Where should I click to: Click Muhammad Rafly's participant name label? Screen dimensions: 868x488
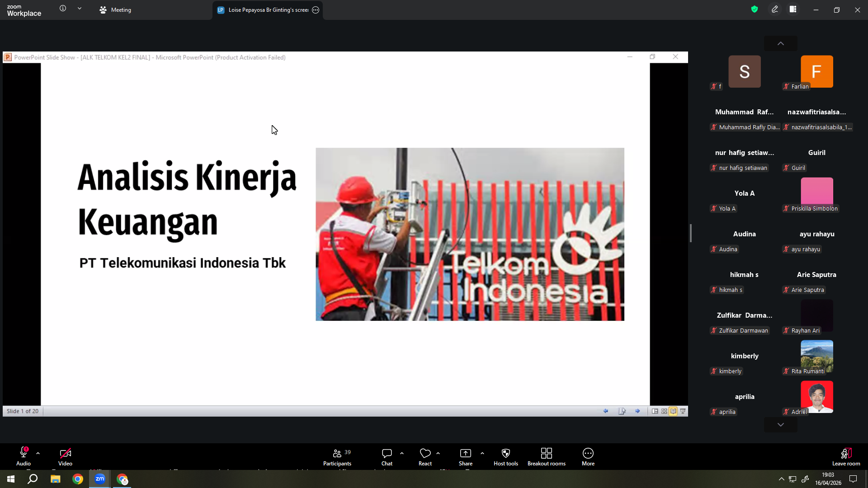pyautogui.click(x=745, y=127)
